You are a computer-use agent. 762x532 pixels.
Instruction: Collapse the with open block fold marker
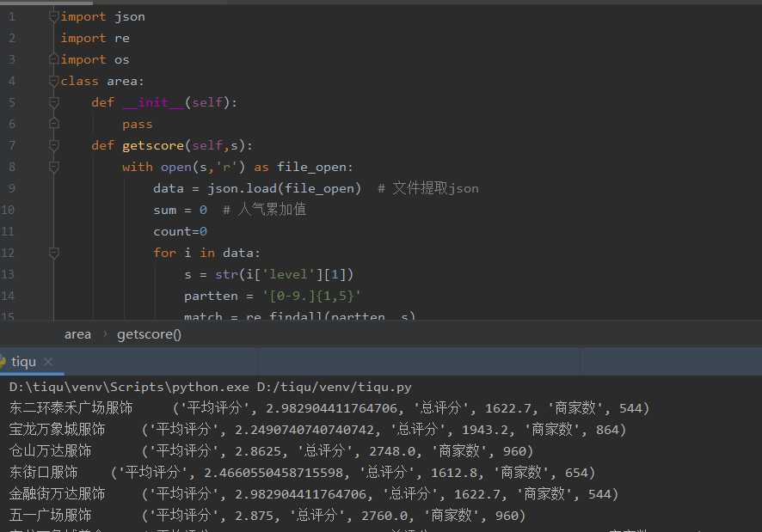[54, 167]
